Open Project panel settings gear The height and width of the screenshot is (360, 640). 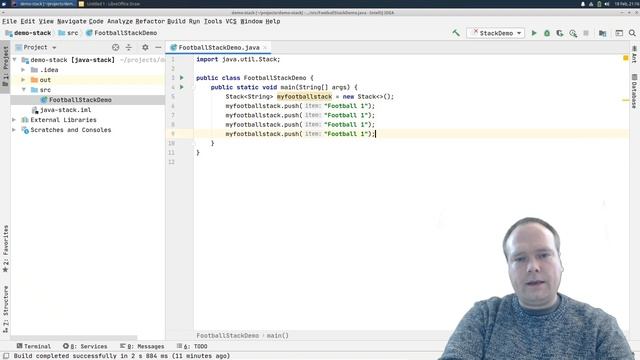coord(145,47)
